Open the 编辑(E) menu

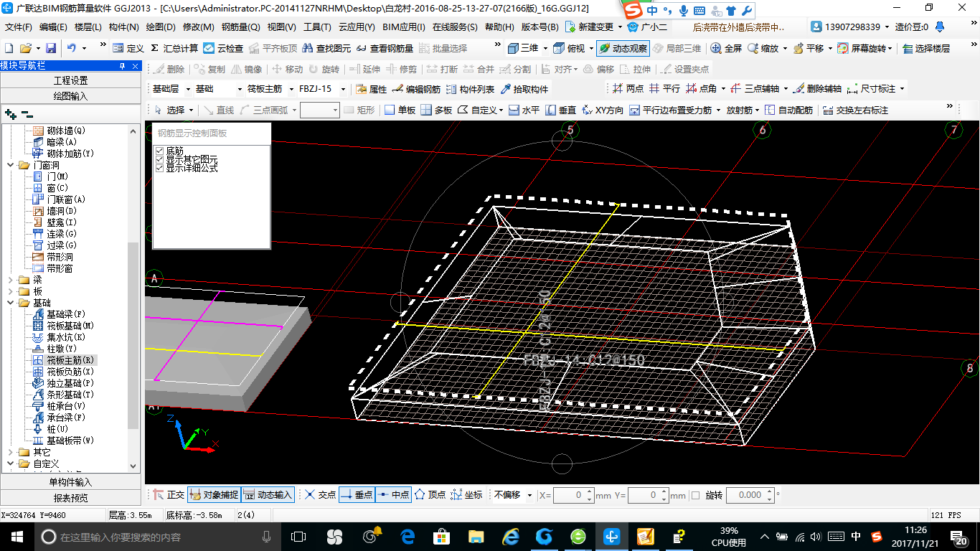pyautogui.click(x=53, y=27)
